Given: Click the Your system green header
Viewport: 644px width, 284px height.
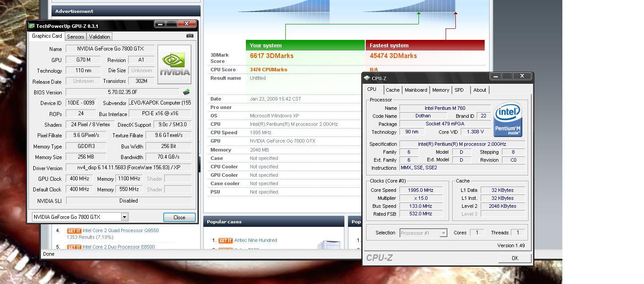Looking at the screenshot, I should tap(305, 45).
